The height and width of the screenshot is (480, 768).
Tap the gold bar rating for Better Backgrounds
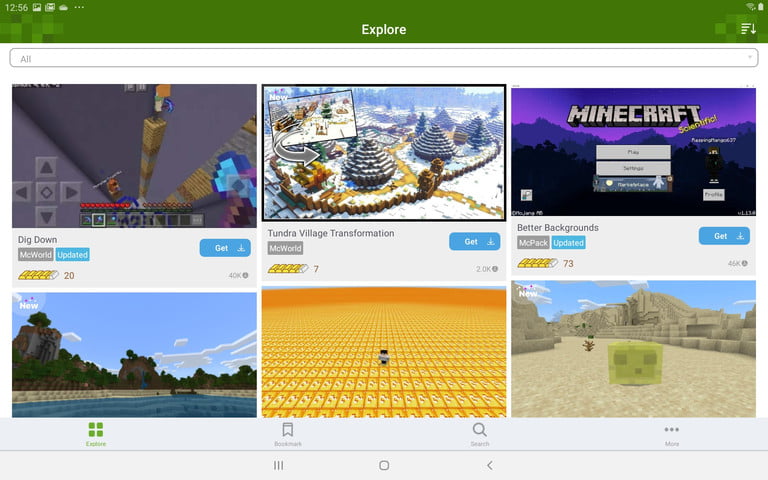click(537, 263)
